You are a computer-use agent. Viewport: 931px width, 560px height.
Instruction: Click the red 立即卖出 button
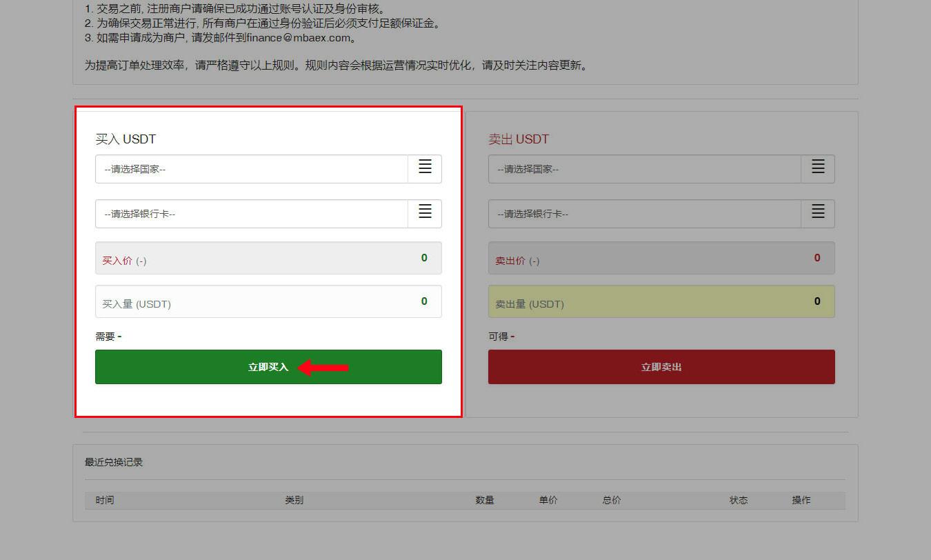point(661,367)
